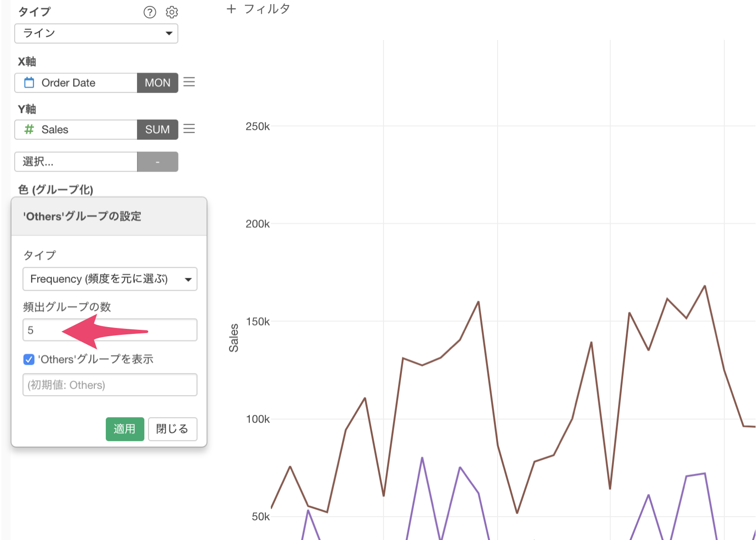Change the SUM aggregation function
The width and height of the screenshot is (756, 540).
pyautogui.click(x=157, y=130)
